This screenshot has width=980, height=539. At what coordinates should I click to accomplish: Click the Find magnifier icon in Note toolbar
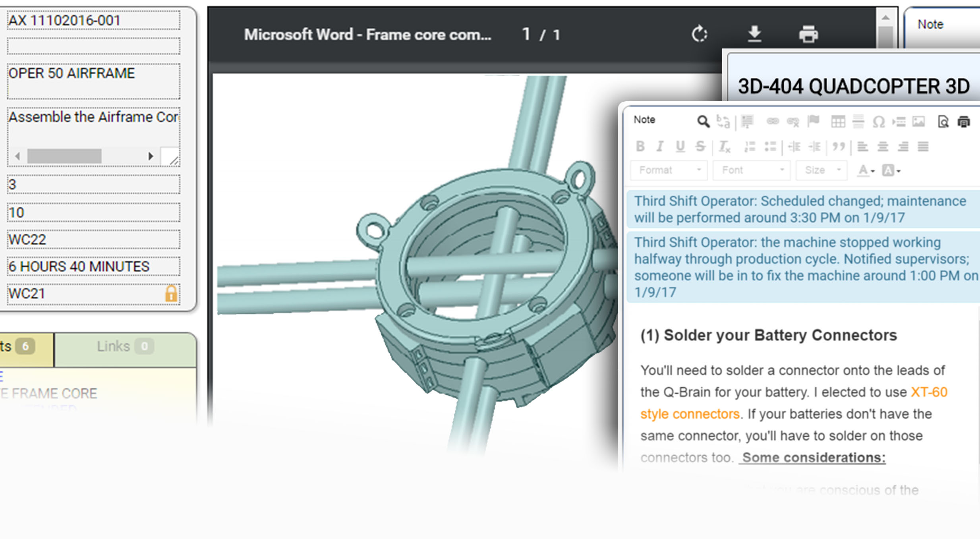pyautogui.click(x=703, y=122)
